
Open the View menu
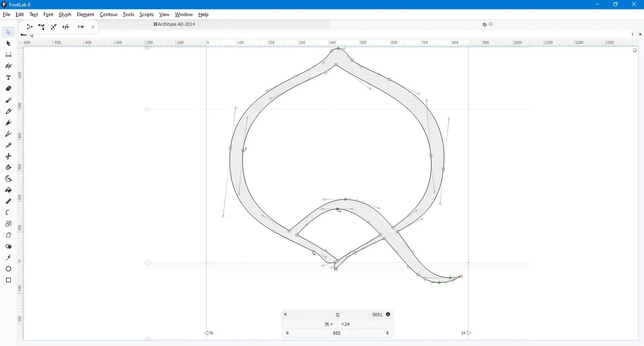tap(164, 14)
